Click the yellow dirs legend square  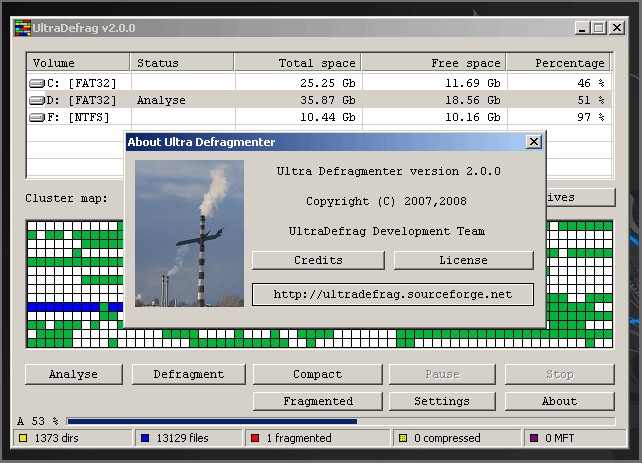coord(23,438)
